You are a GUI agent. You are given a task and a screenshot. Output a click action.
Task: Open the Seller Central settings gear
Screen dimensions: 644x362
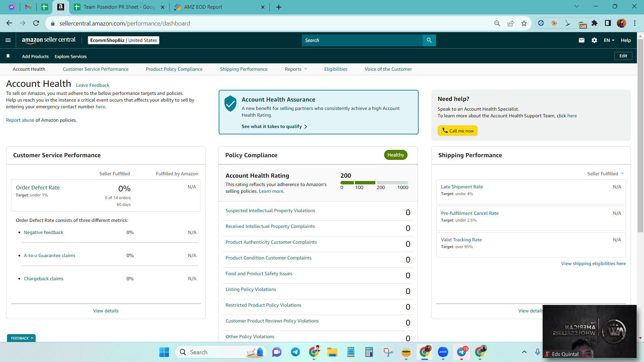click(594, 40)
